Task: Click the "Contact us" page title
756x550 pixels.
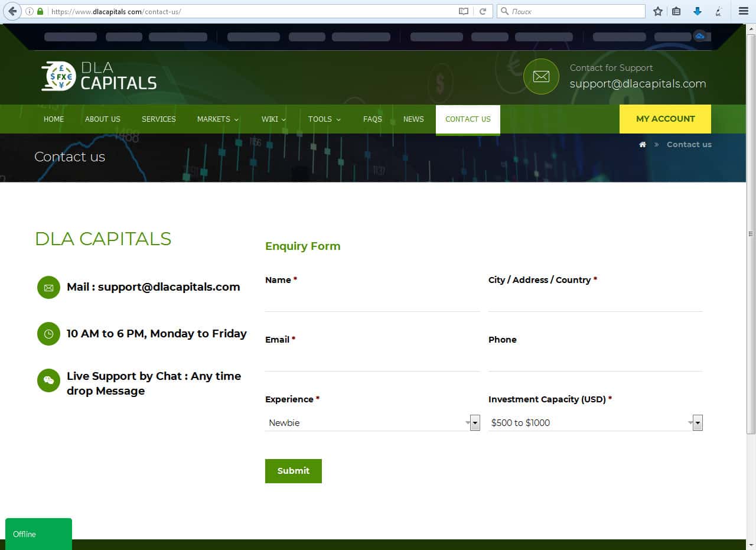Action: click(70, 157)
